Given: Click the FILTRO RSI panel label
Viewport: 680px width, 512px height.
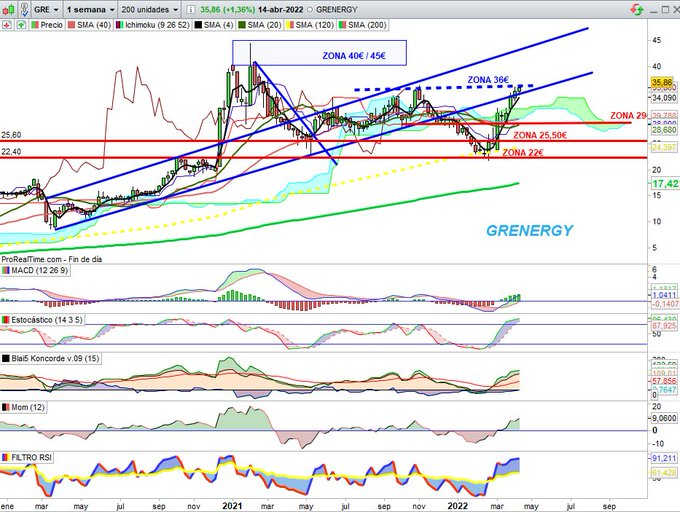Looking at the screenshot, I should coord(27,458).
